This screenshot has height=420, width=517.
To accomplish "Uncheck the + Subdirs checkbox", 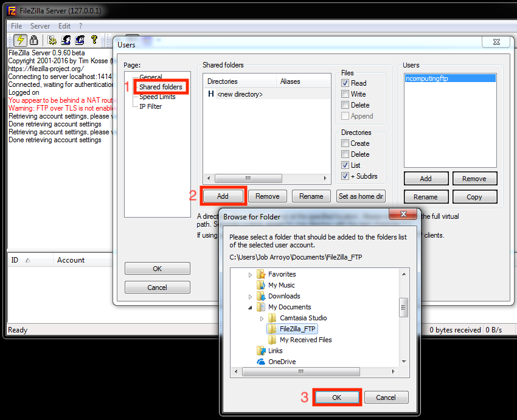I will [345, 176].
